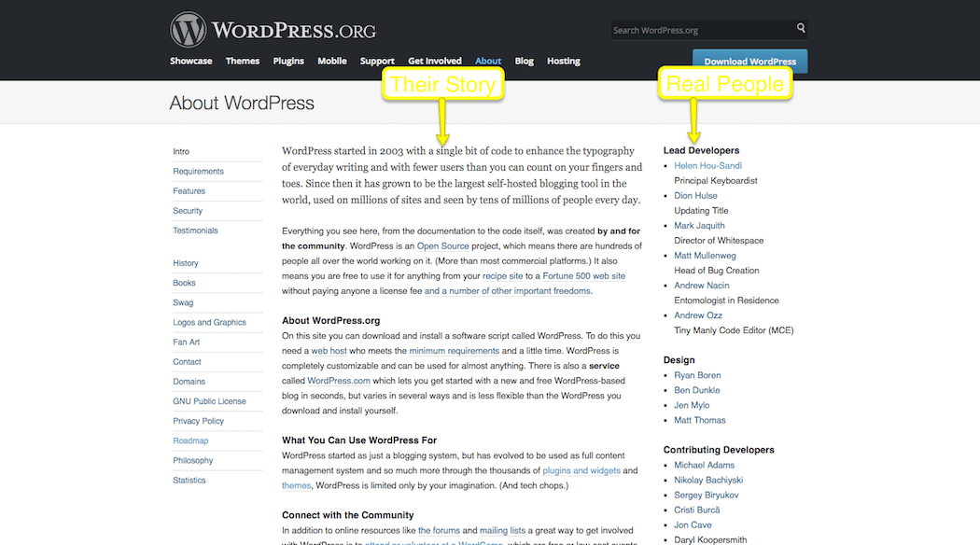Open Fan Art in the sidebar
The height and width of the screenshot is (545, 980).
click(187, 342)
